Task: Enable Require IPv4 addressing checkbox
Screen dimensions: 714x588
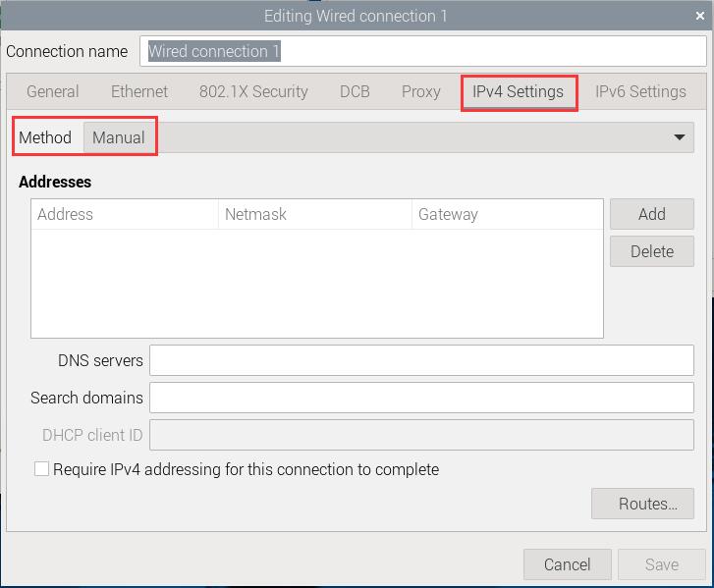Action: (x=41, y=469)
